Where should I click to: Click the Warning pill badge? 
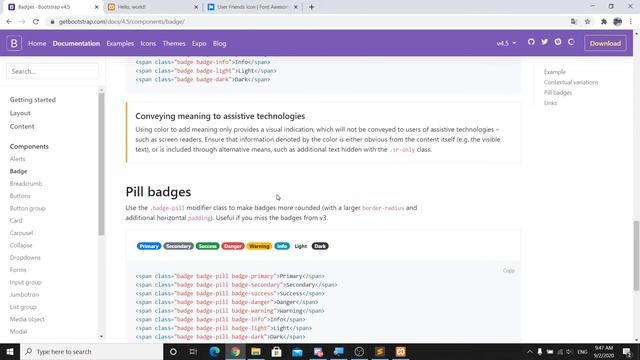pyautogui.click(x=259, y=246)
